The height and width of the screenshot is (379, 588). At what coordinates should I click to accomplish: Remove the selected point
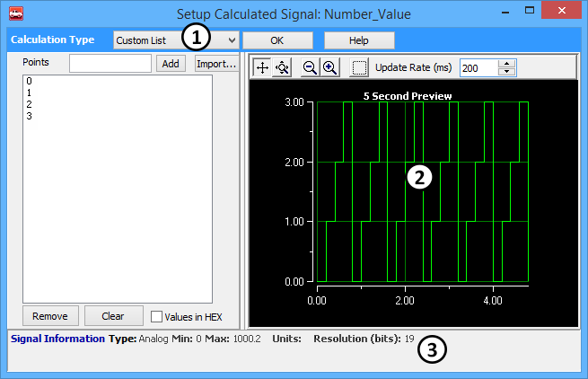[50, 316]
